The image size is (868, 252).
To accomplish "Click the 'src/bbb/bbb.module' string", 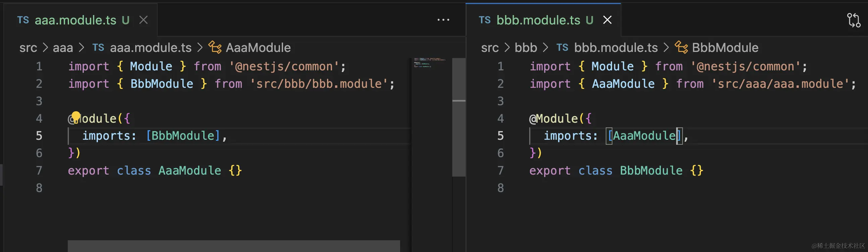I will pyautogui.click(x=319, y=84).
